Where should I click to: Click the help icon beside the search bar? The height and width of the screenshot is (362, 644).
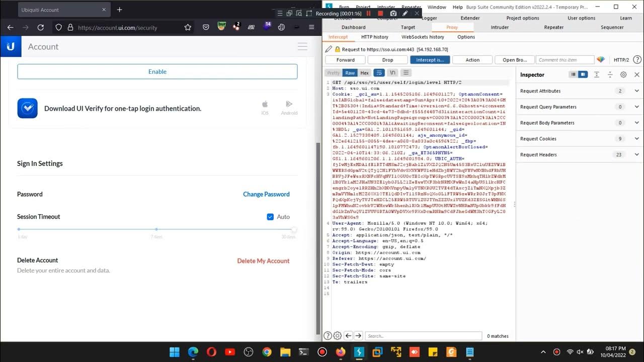point(328,336)
